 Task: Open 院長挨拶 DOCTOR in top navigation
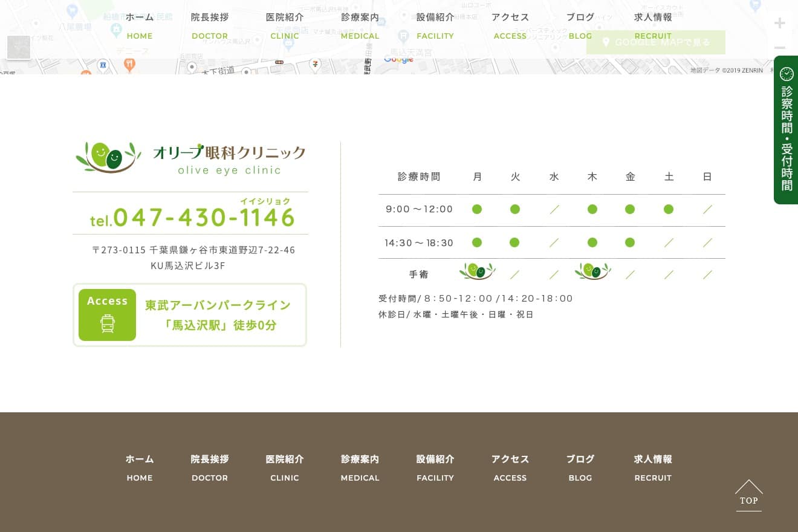tap(210, 26)
